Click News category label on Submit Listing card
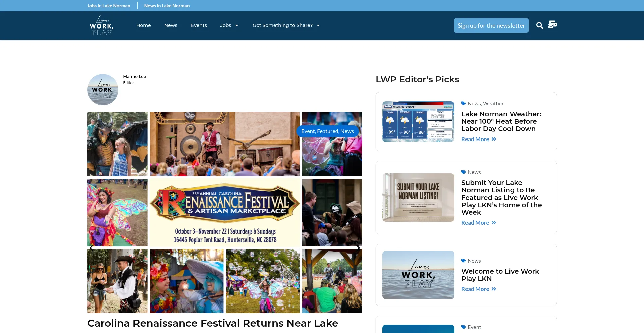 click(x=474, y=172)
